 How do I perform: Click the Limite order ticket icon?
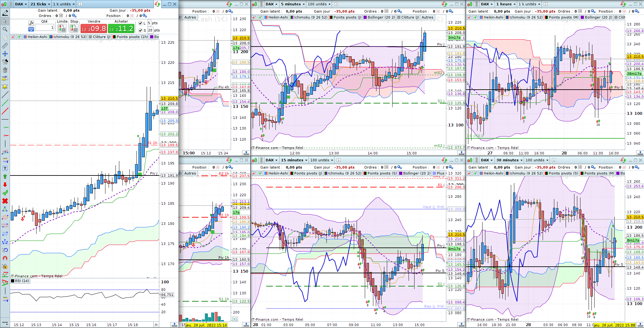point(62,28)
